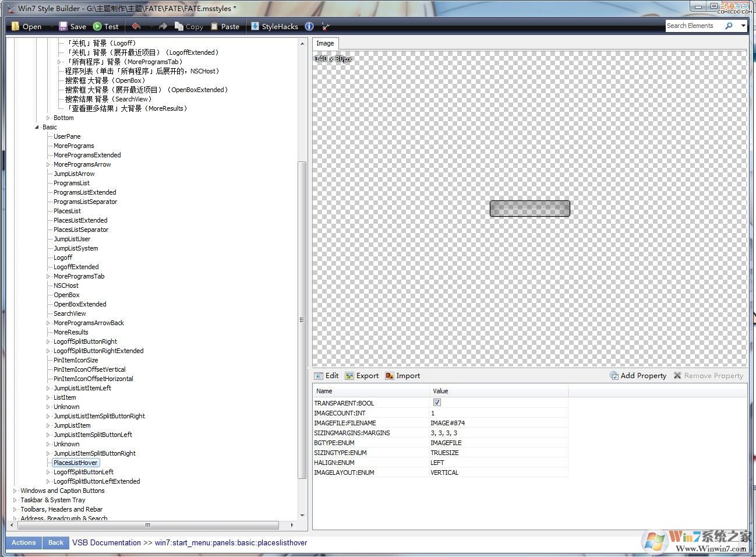
Task: Click the Add Property button
Action: point(638,376)
